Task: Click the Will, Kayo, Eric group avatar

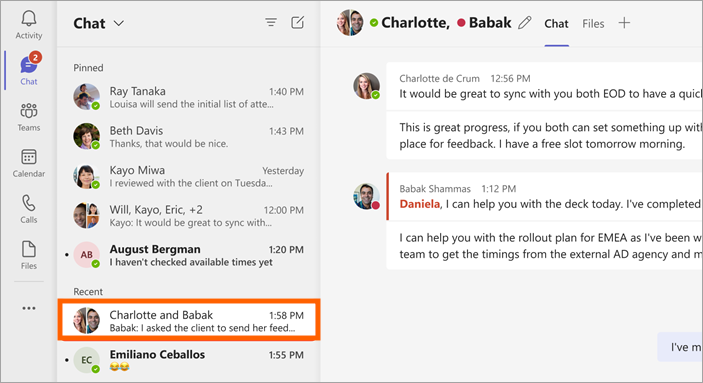Action: pyautogui.click(x=87, y=215)
